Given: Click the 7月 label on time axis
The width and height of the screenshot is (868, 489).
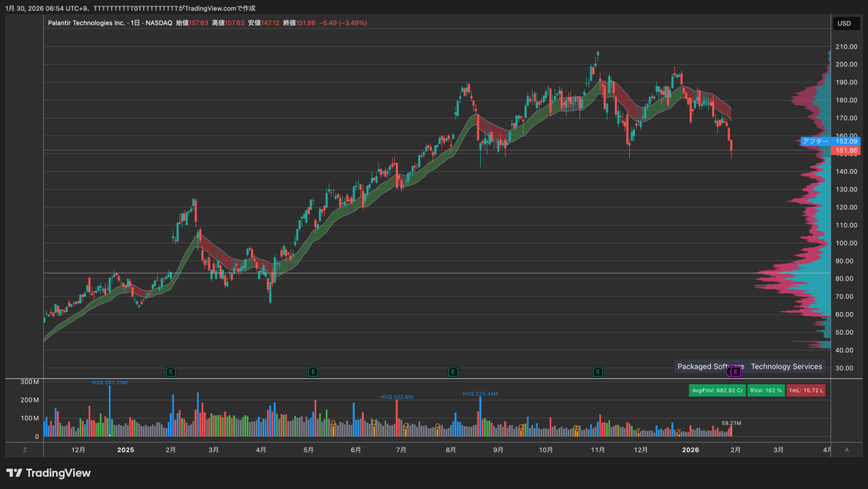Looking at the screenshot, I should pos(401,449).
